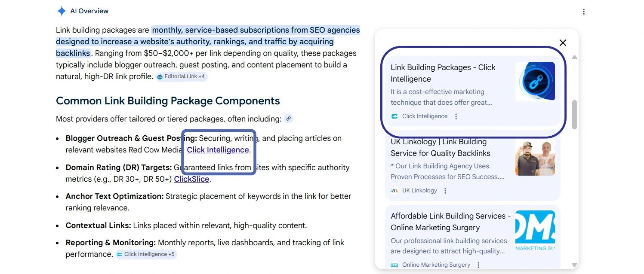Click the Editorial.Link +4 source chip
The image size is (644, 274).
click(x=181, y=76)
